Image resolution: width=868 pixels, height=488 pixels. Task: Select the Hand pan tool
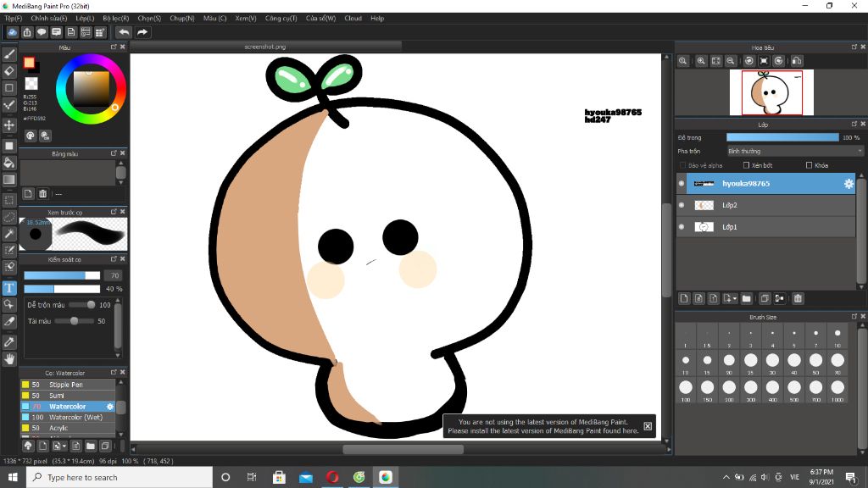(x=9, y=359)
